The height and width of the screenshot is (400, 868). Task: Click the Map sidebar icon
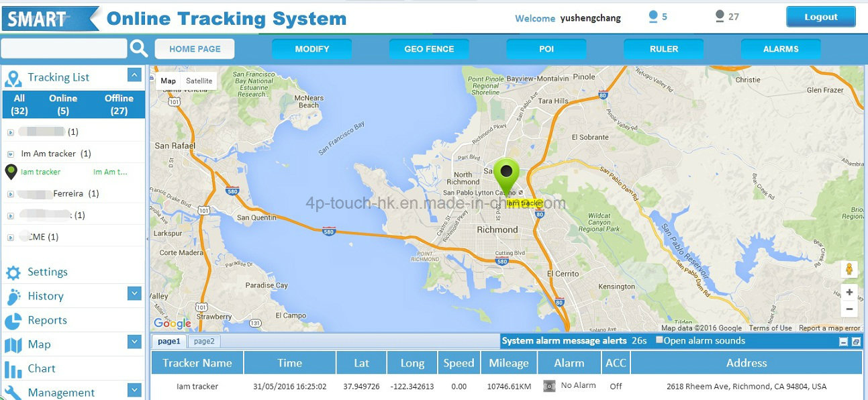click(x=13, y=345)
